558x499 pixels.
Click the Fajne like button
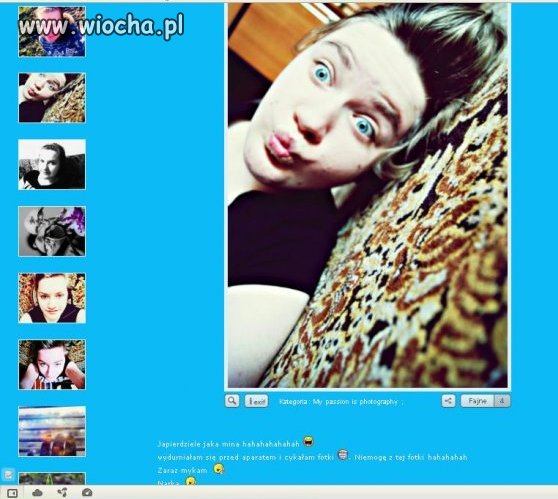coord(477,401)
